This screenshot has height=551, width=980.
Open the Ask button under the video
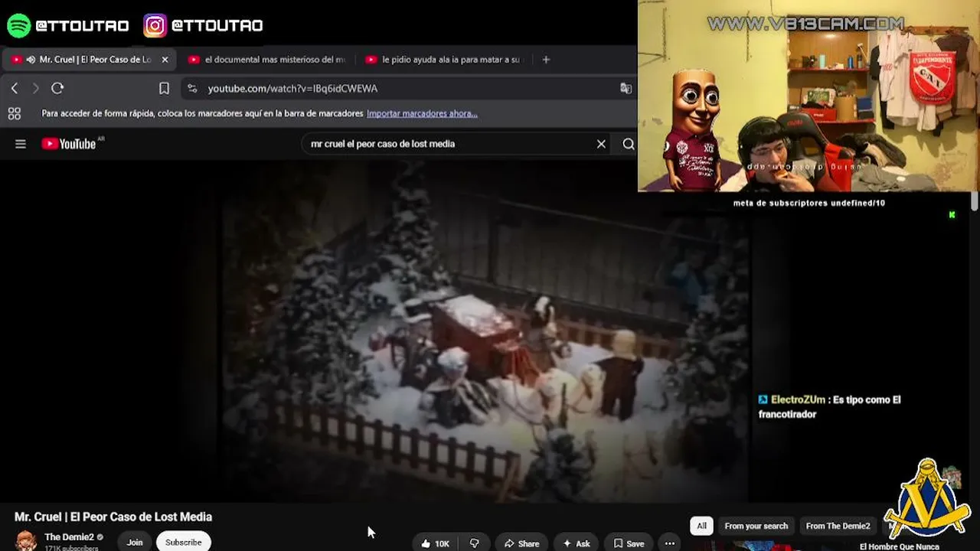coord(577,543)
